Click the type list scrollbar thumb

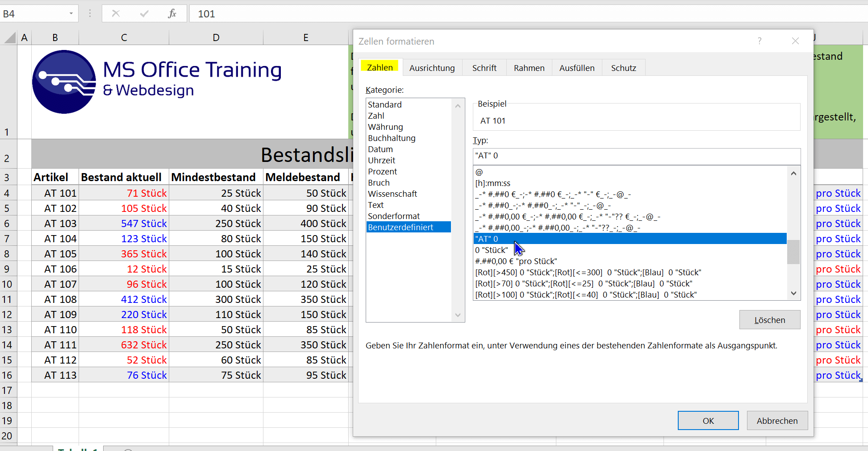793,252
